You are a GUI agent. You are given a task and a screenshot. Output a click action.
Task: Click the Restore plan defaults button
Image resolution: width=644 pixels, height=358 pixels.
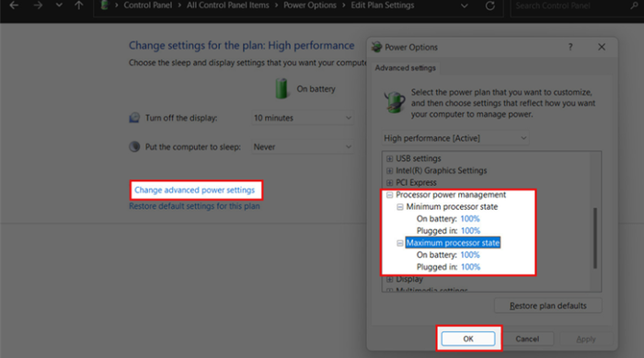coord(548,306)
